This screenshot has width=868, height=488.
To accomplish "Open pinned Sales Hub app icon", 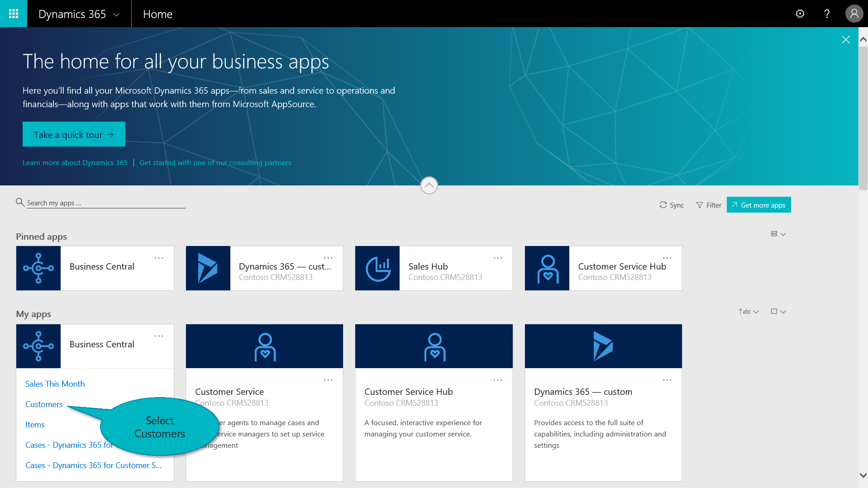I will point(377,268).
